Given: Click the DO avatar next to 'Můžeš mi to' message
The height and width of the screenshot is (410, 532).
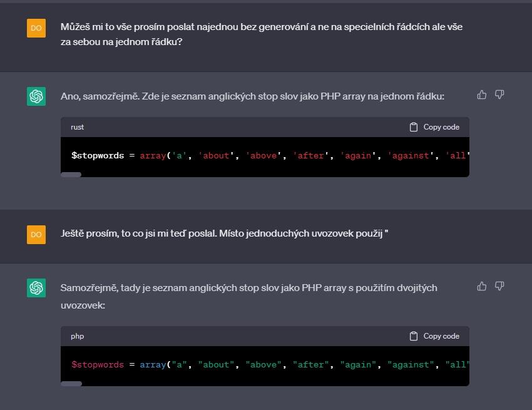Looking at the screenshot, I should [x=36, y=28].
